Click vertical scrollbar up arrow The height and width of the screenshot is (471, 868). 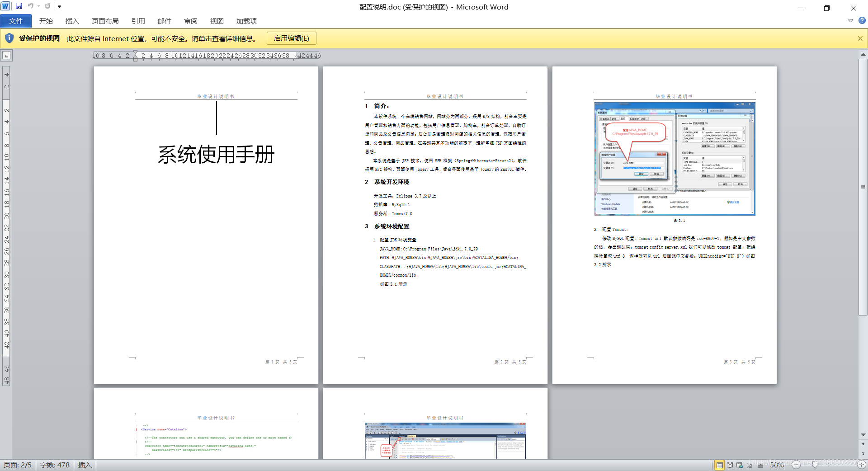(863, 54)
